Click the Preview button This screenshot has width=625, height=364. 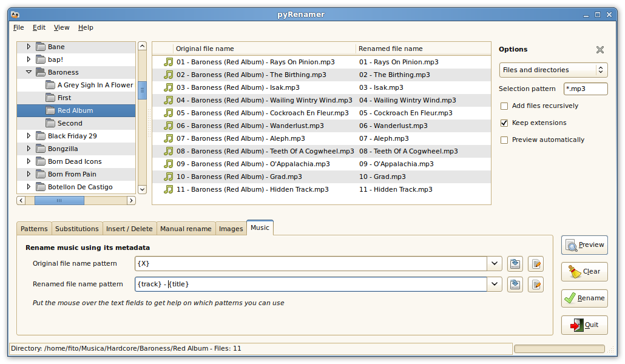[x=584, y=245]
